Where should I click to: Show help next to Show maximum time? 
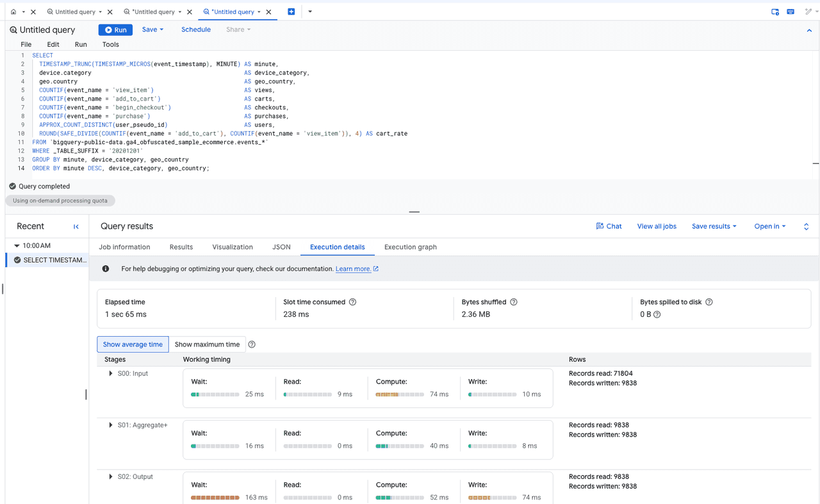click(252, 345)
